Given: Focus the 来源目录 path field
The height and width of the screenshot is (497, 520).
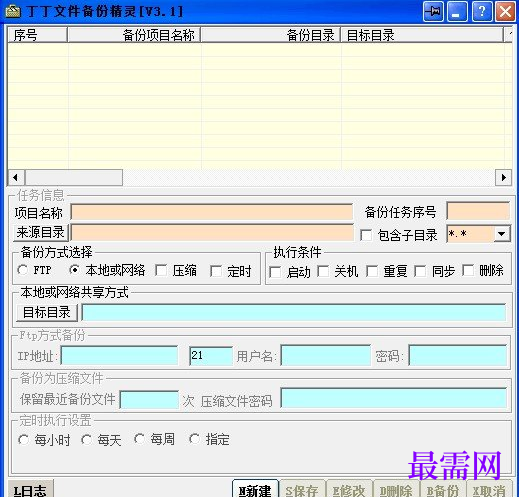Looking at the screenshot, I should click(212, 232).
